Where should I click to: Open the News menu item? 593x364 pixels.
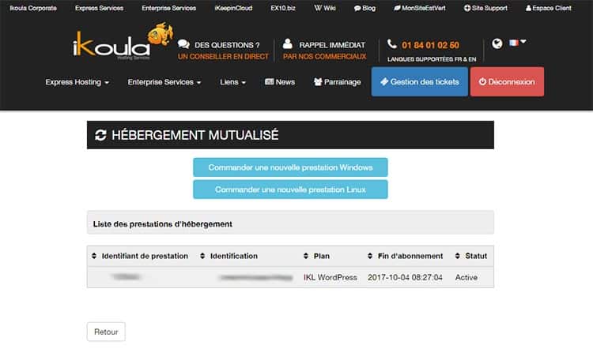[280, 82]
